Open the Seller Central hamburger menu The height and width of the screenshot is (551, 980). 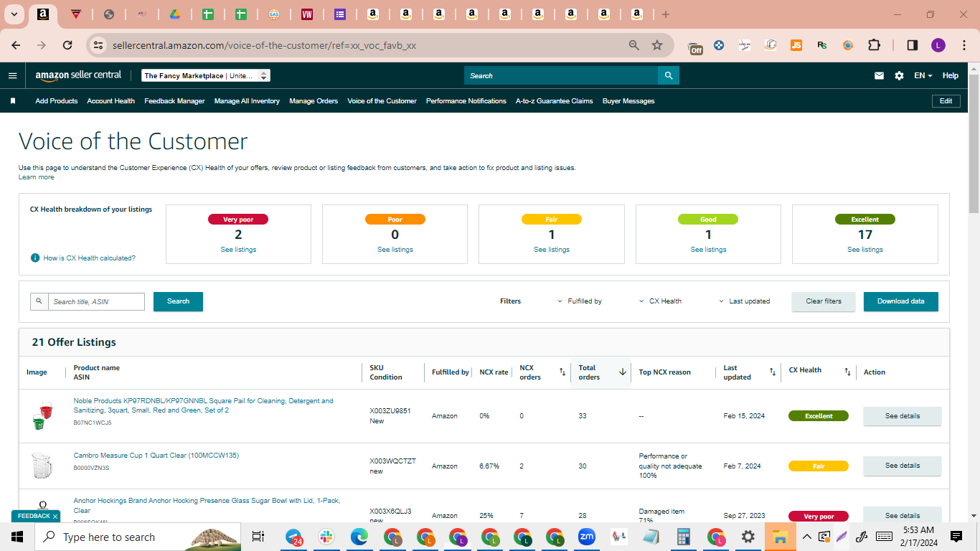(x=12, y=75)
